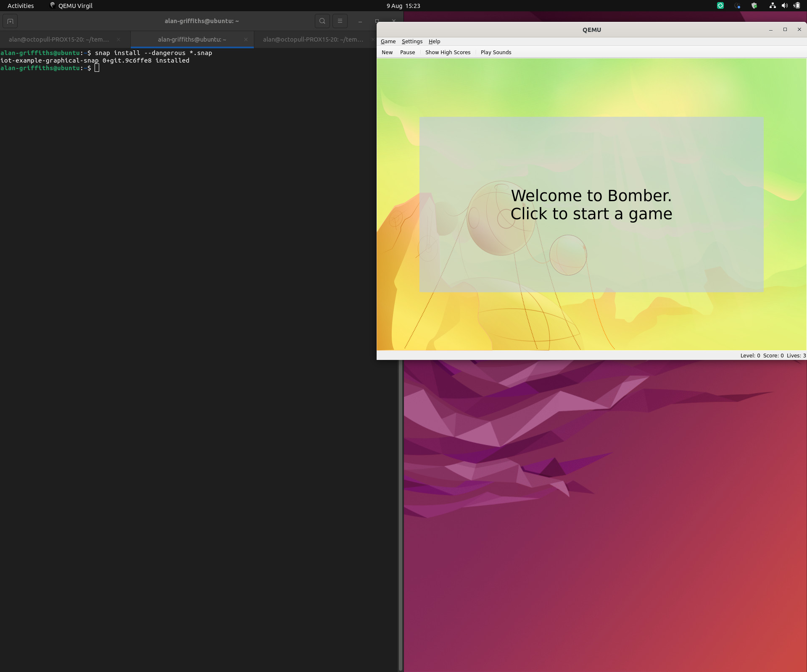Expand the Help menu
This screenshot has width=807, height=672.
434,42
